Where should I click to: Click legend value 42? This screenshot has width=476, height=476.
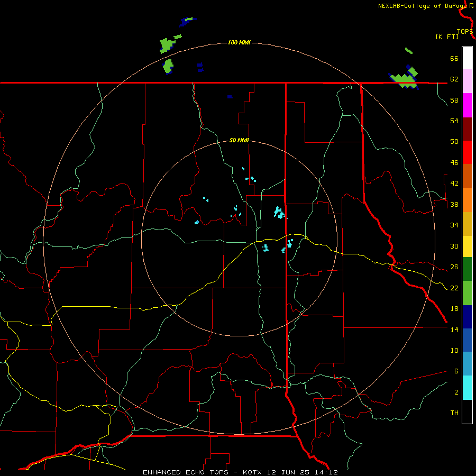pyautogui.click(x=454, y=183)
